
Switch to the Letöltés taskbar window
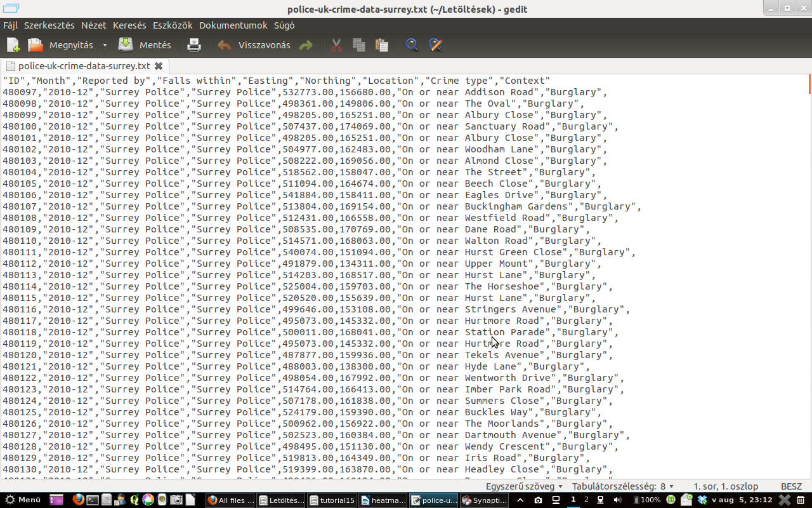tap(281, 500)
